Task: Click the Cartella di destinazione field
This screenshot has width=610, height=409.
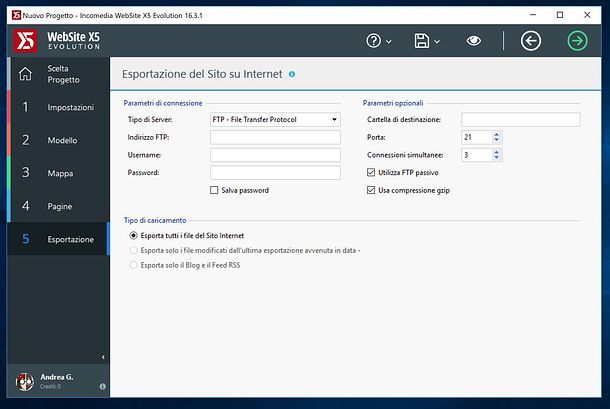Action: (521, 119)
